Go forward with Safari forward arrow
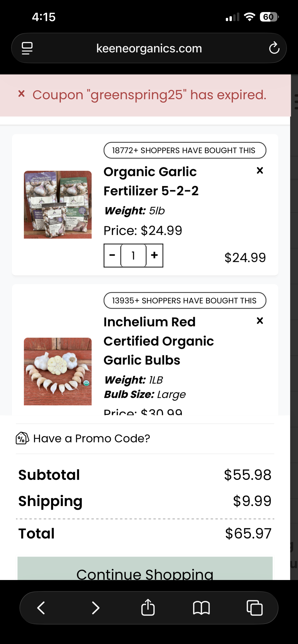 95,608
